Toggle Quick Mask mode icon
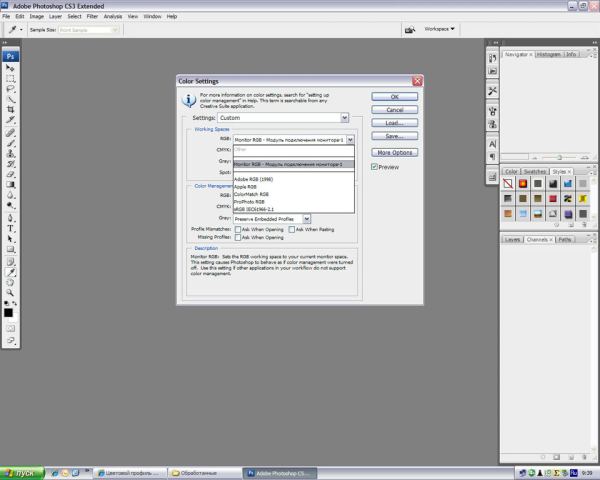The height and width of the screenshot is (480, 600). pyautogui.click(x=10, y=328)
